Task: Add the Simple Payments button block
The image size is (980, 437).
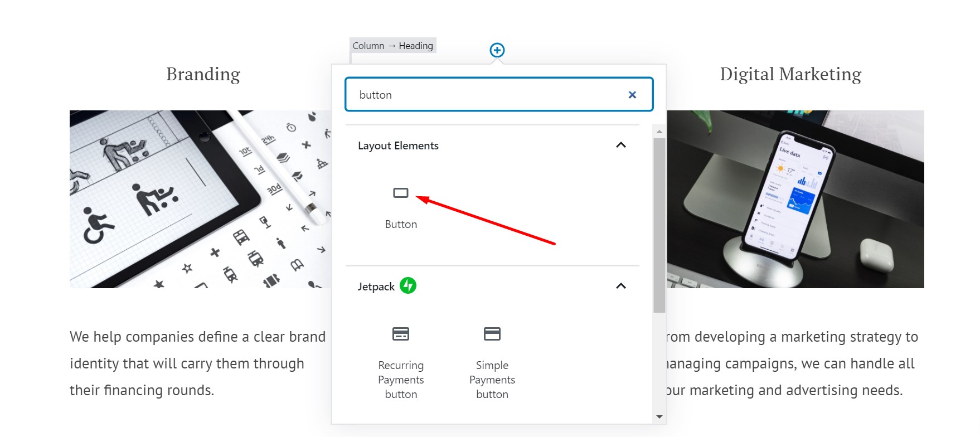Action: (x=492, y=363)
